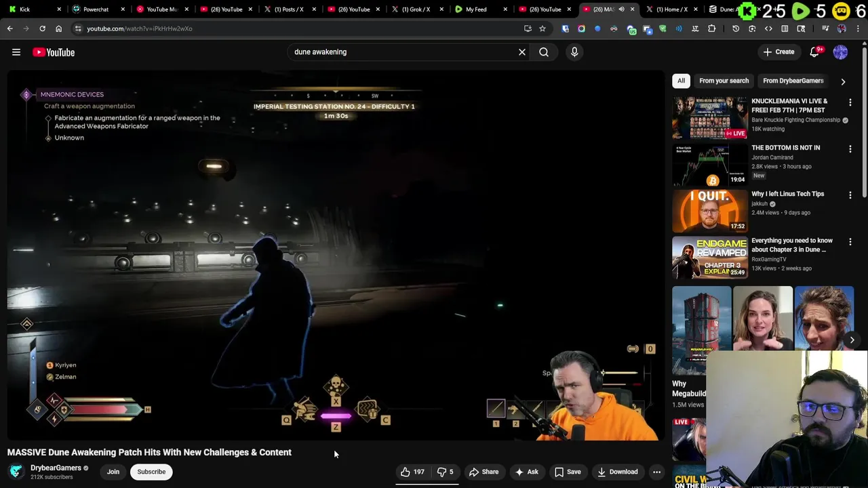Subscribe to DrybearGamers
The width and height of the screenshot is (868, 488).
[151, 472]
